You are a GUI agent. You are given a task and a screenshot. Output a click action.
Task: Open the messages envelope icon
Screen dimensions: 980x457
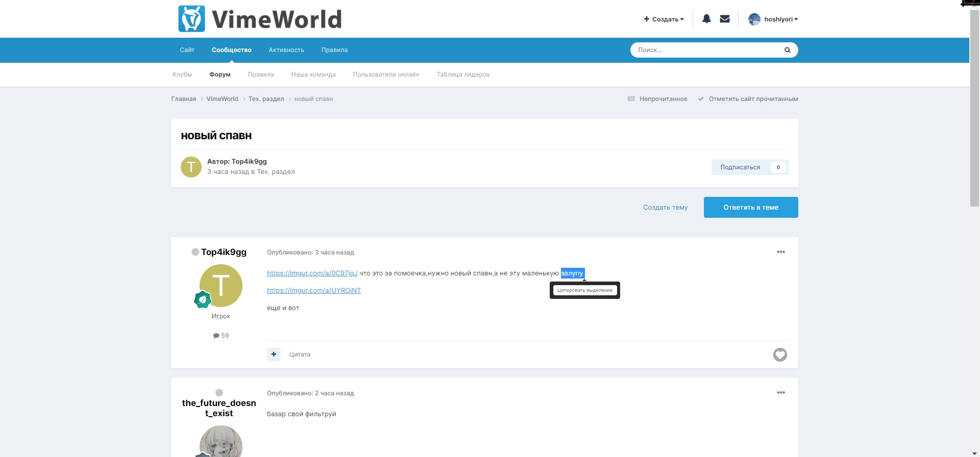pos(725,19)
